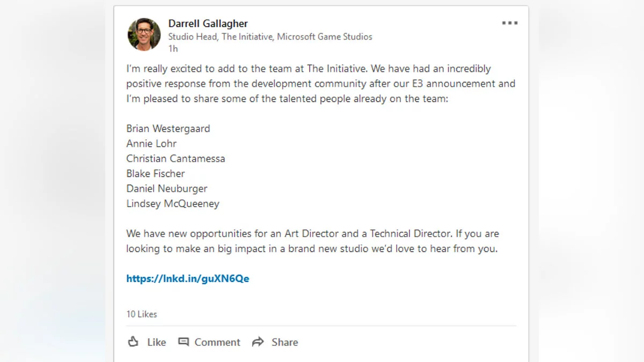Click the "1h" post timestamp

tap(173, 49)
